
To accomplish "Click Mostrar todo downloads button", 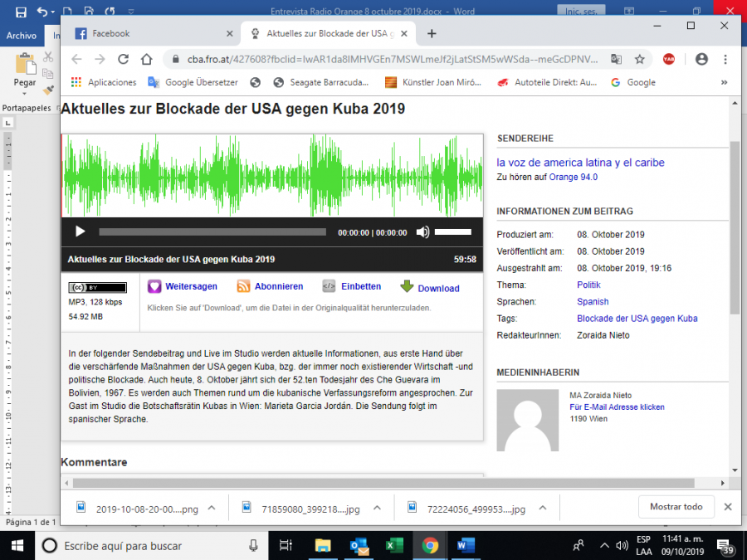I will coord(676,507).
